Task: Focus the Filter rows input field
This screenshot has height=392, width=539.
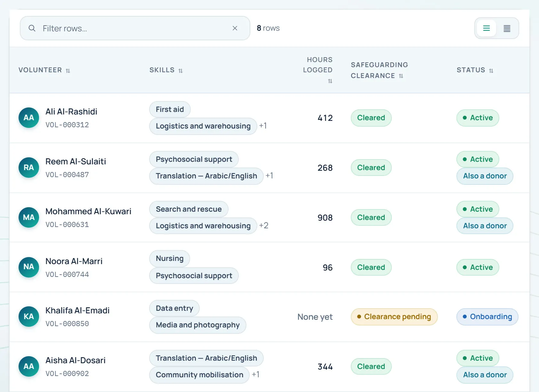Action: [x=135, y=28]
